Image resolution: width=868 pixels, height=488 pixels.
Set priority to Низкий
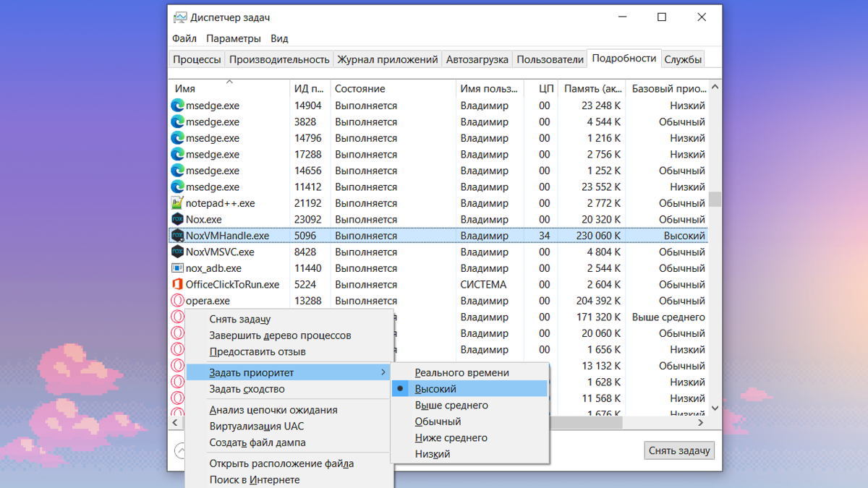(x=469, y=454)
